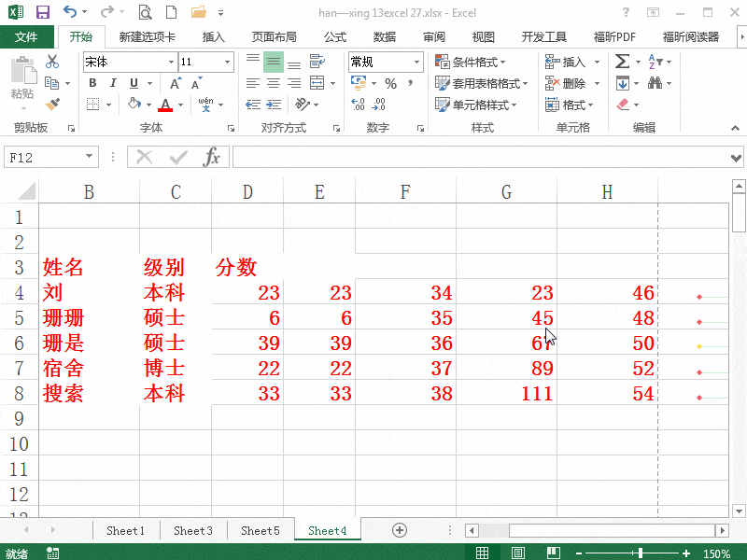The image size is (747, 560).
Task: Enable wrap text 自动换行
Action: point(317,60)
